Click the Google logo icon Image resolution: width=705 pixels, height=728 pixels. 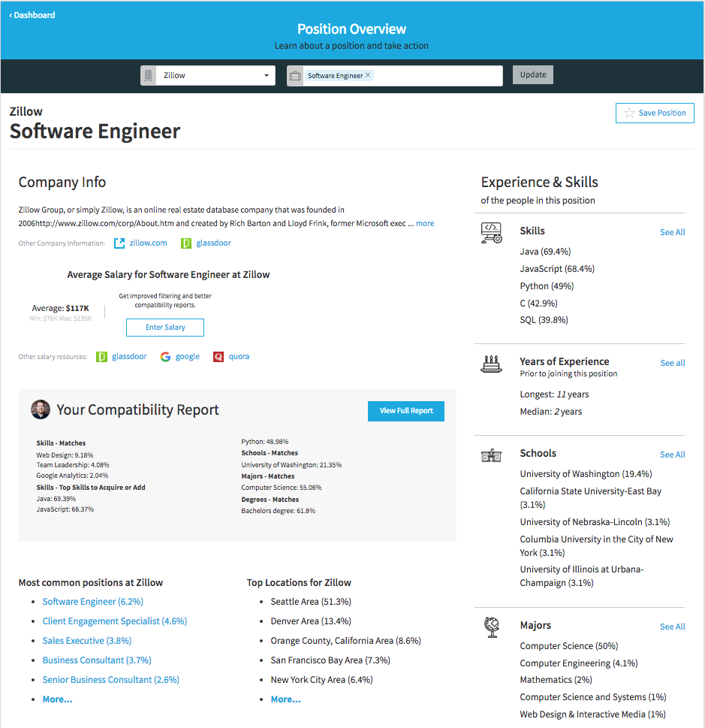[165, 357]
